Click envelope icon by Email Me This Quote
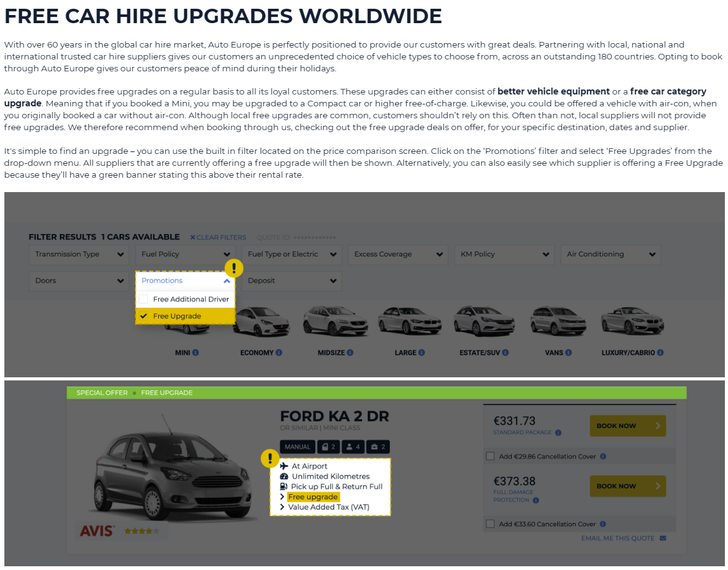 coord(662,538)
